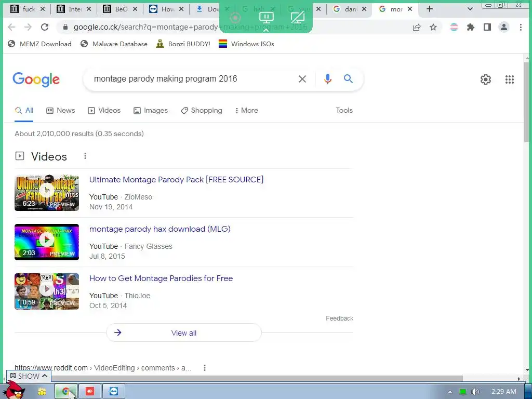Play the 6:23 video thumbnail
Screen dimensions: 532x399
[47, 193]
